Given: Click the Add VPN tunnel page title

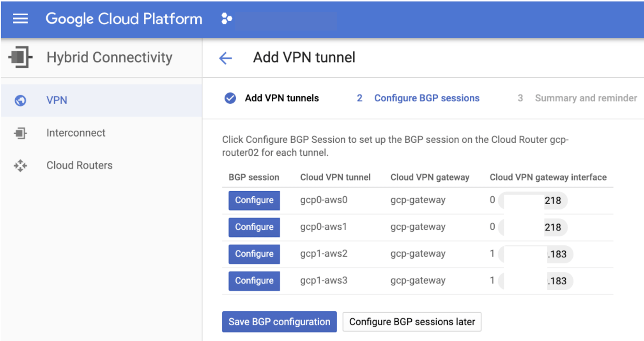Looking at the screenshot, I should [304, 58].
